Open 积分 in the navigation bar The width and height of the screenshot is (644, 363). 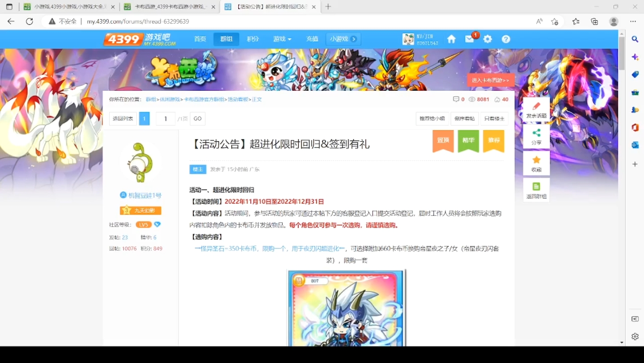click(x=253, y=39)
